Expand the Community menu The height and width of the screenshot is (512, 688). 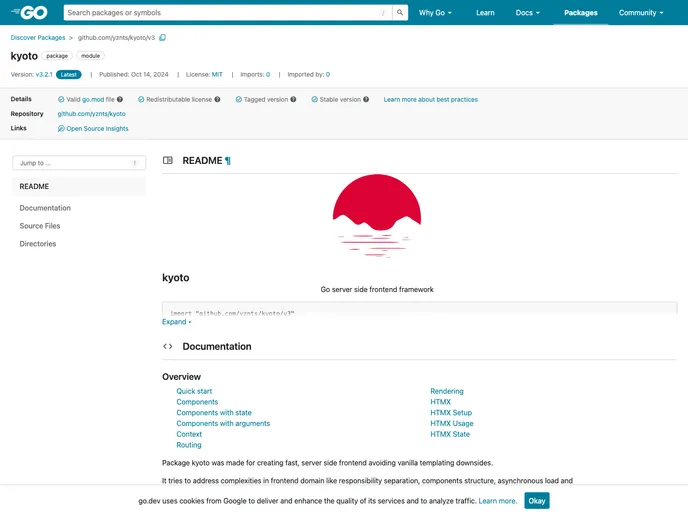641,13
